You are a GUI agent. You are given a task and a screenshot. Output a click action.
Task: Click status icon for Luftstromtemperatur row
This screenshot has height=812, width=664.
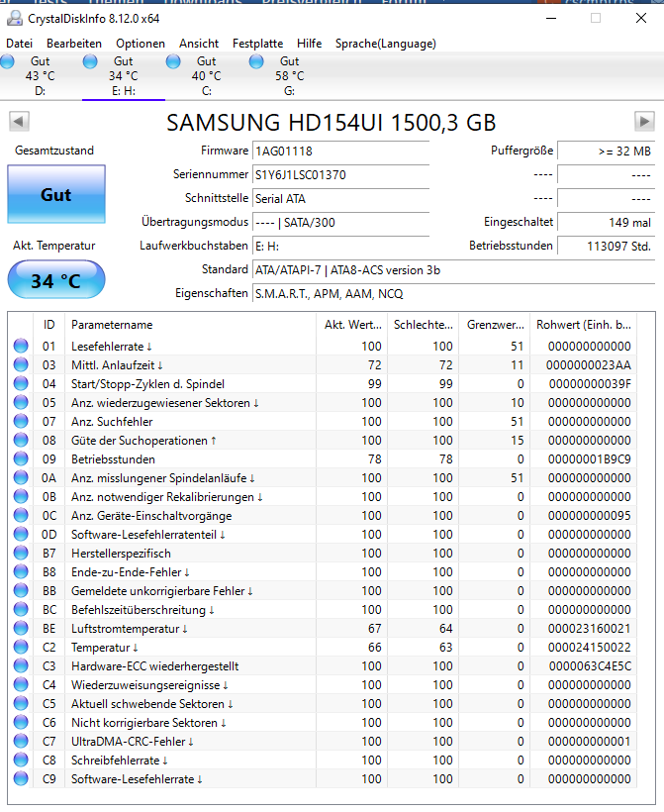point(21,628)
